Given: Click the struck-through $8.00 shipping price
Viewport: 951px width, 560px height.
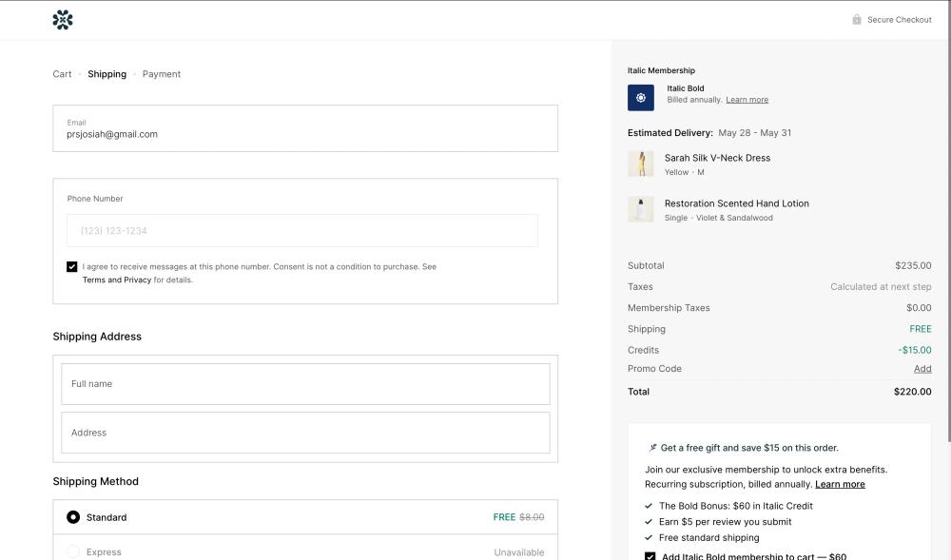Looking at the screenshot, I should click(x=532, y=517).
